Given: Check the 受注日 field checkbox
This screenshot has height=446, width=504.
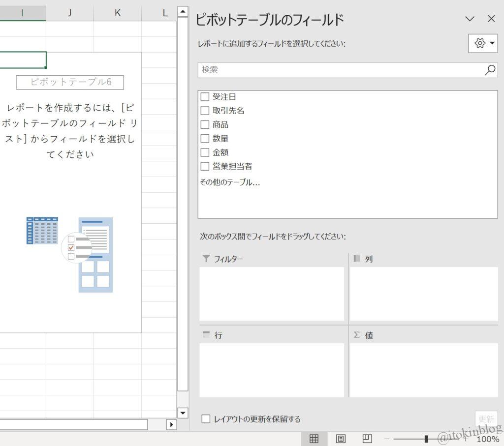Looking at the screenshot, I should pyautogui.click(x=205, y=97).
